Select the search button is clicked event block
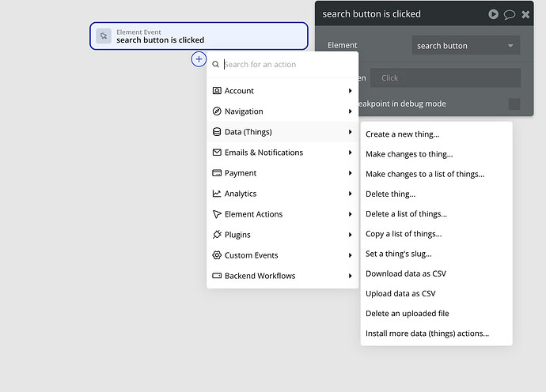546x392 pixels. tap(199, 36)
